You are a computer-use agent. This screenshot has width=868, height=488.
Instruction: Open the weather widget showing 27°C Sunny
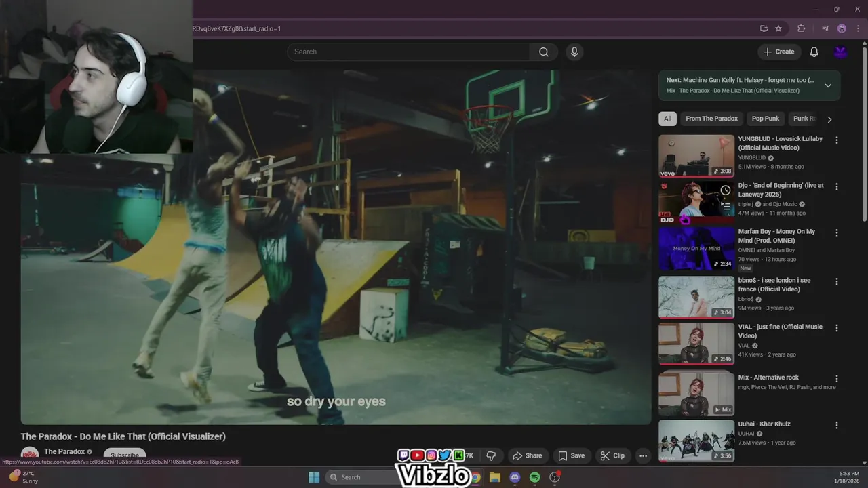coord(24,476)
